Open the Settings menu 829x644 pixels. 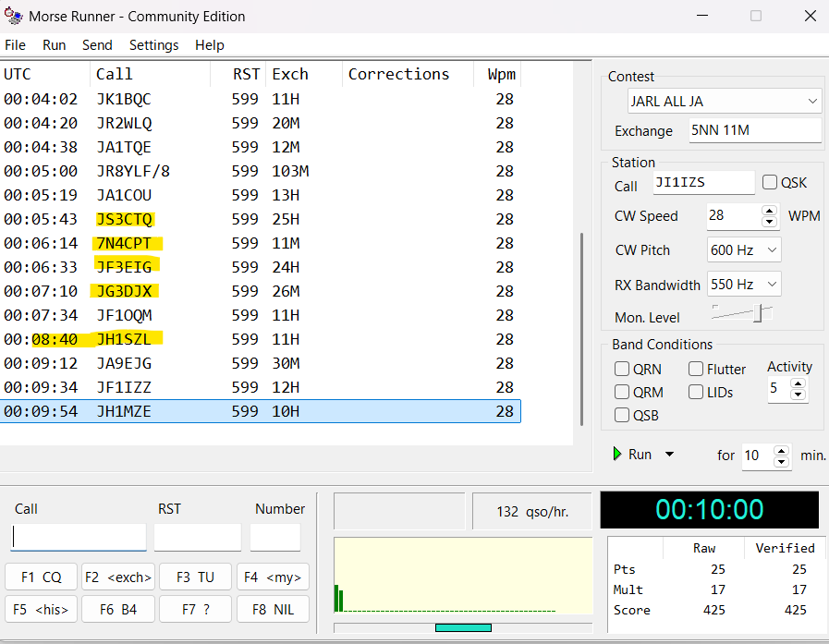tap(153, 45)
